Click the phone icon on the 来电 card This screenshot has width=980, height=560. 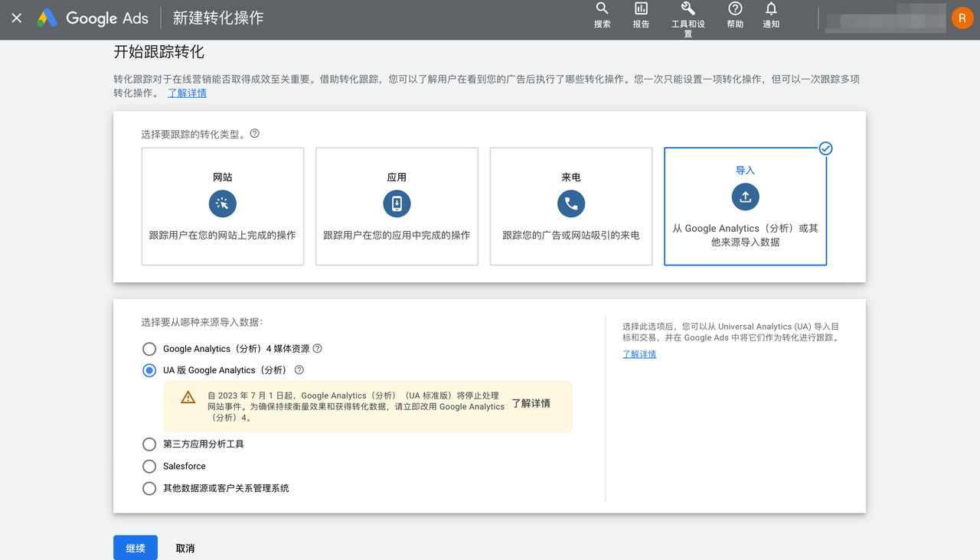[570, 203]
